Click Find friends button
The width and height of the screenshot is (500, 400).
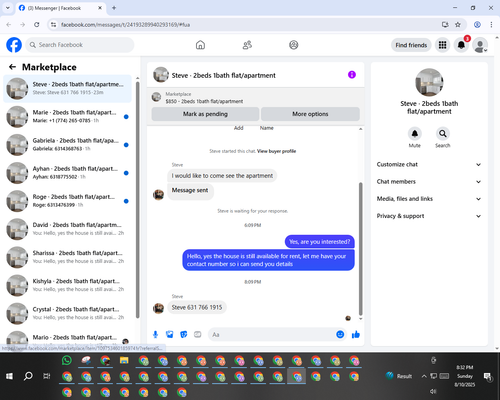click(411, 45)
